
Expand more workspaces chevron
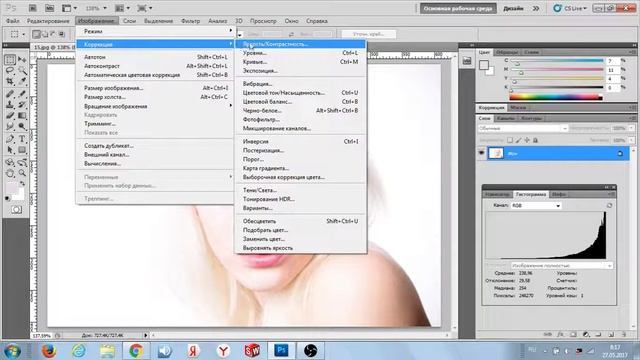pos(536,8)
